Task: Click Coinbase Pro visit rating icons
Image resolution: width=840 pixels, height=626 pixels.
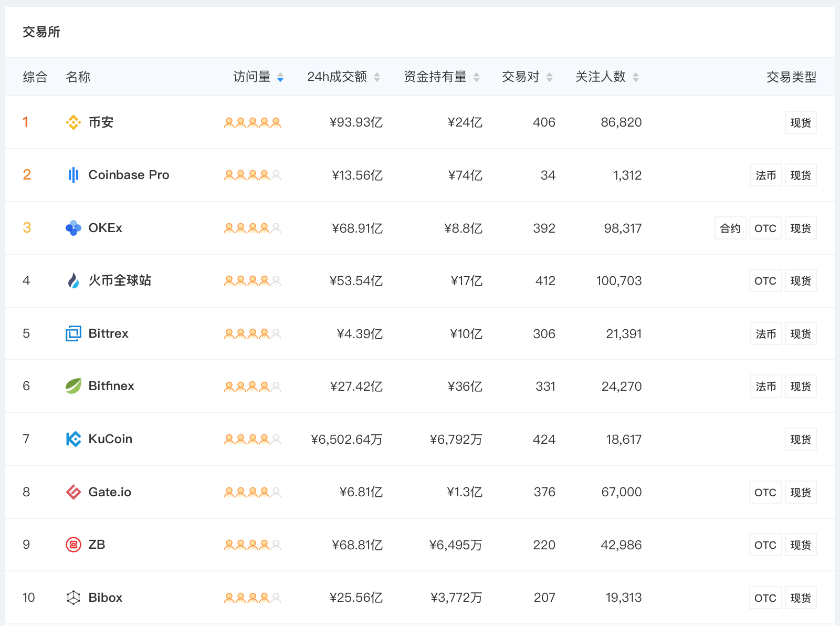Action: (253, 175)
